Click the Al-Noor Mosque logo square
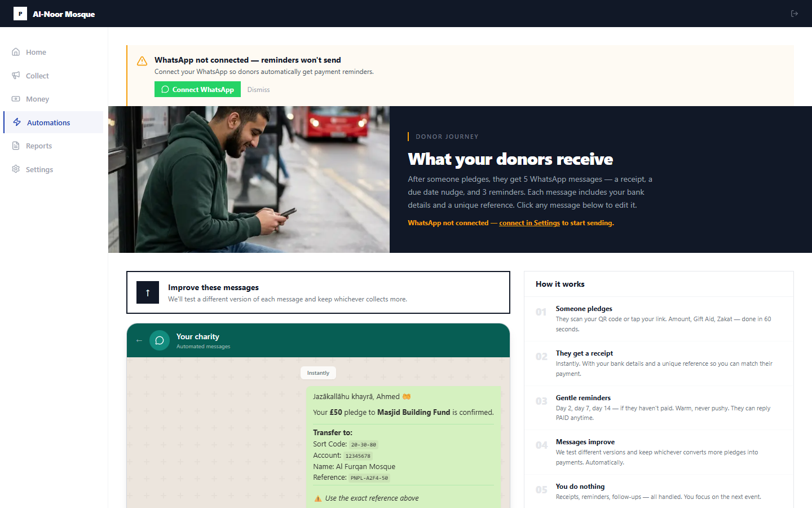The image size is (812, 508). 20,14
